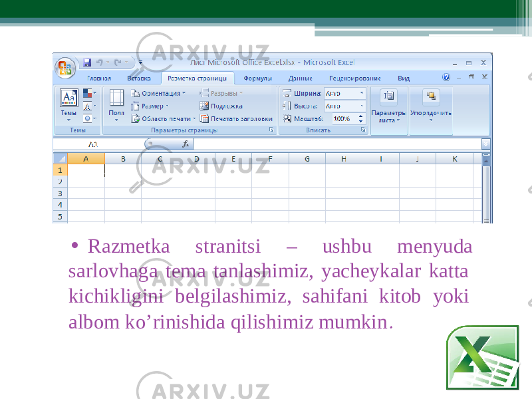The image size is (532, 399).
Task: Close the workbook window inside Excel
Action: coord(485,77)
